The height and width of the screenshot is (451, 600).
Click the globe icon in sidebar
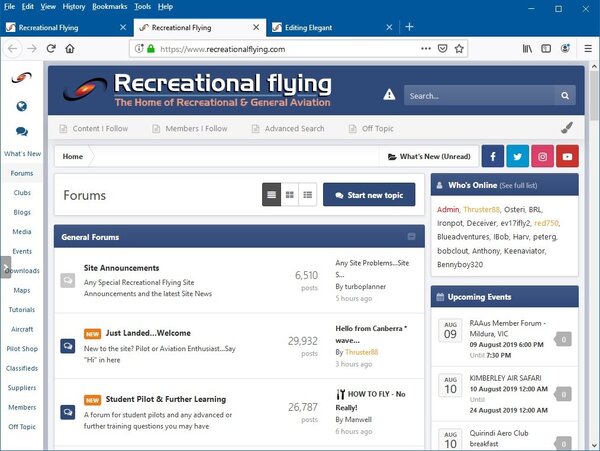[21, 107]
